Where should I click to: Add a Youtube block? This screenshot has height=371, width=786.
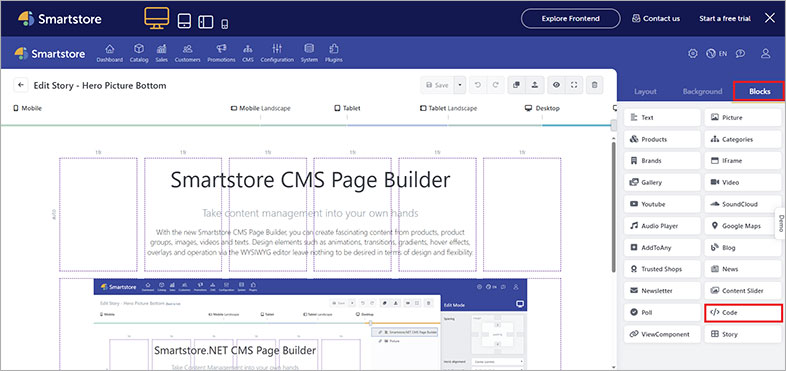click(662, 204)
